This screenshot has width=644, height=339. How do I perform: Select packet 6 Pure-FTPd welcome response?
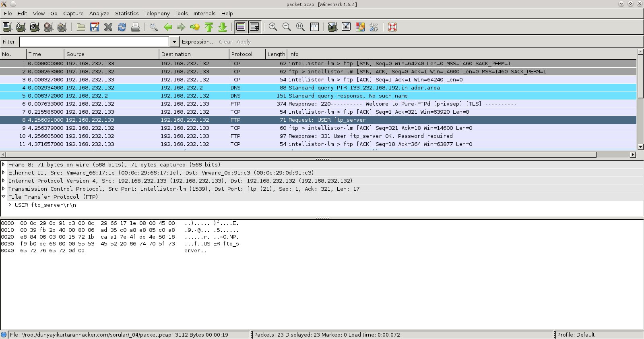tap(318, 104)
